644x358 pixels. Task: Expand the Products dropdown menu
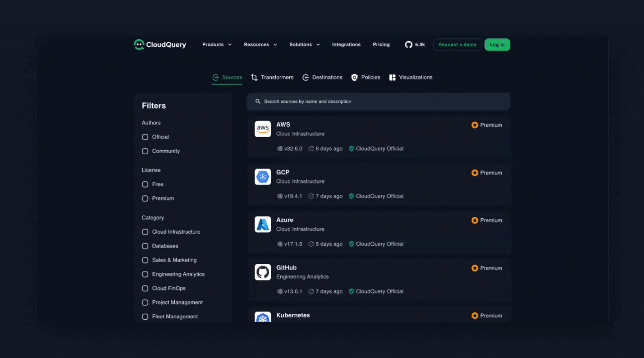click(217, 45)
